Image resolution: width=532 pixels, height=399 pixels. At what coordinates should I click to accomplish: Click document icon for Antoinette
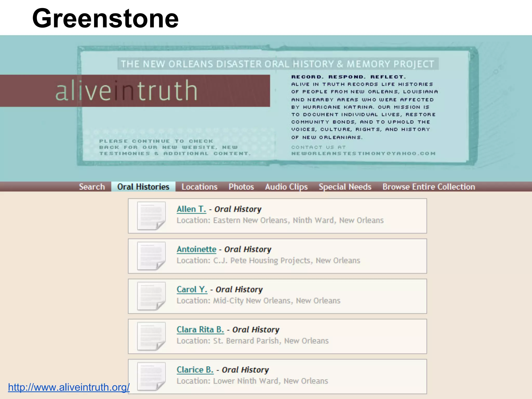pyautogui.click(x=151, y=256)
